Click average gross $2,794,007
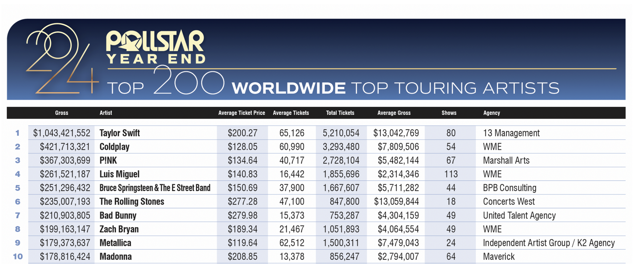 tap(398, 256)
